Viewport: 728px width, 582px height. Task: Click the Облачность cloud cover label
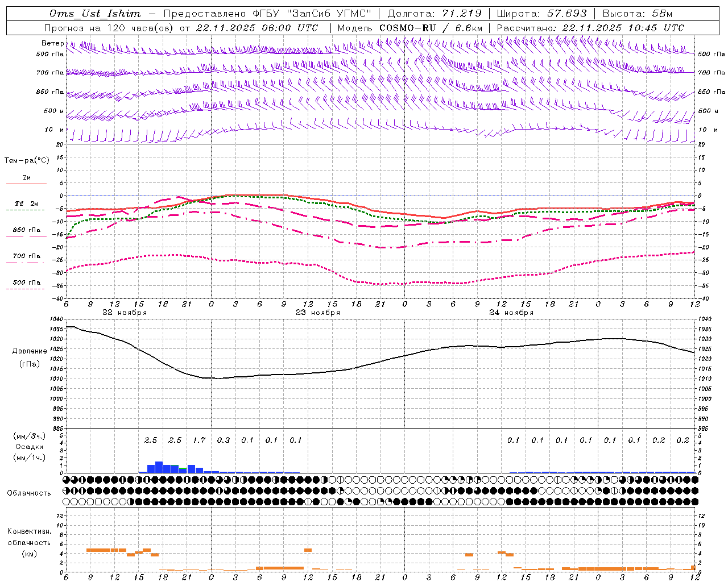(29, 493)
